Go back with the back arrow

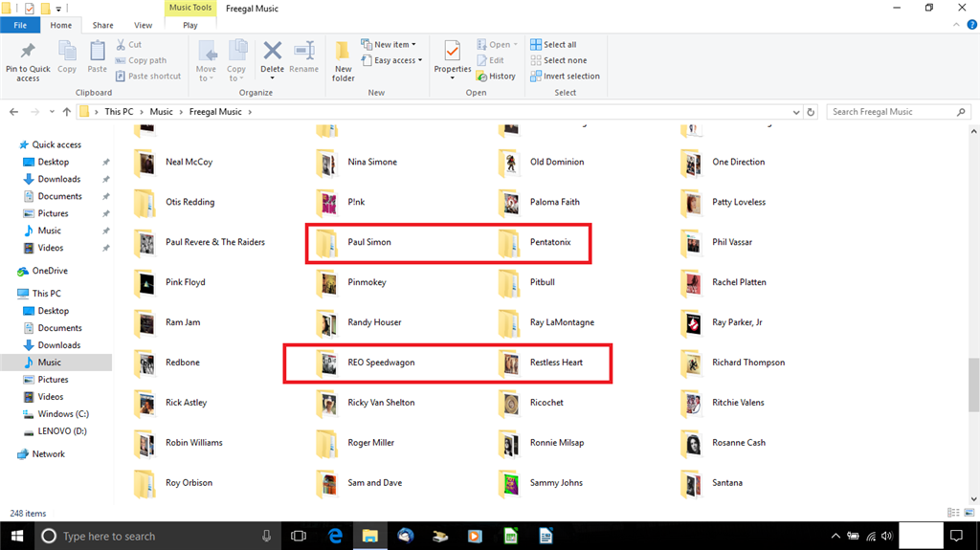coord(13,112)
